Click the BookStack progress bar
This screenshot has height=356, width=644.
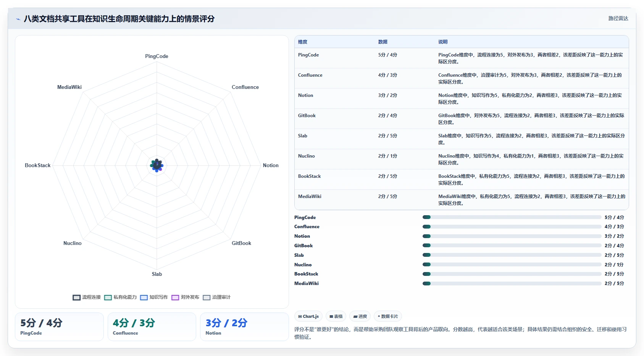pyautogui.click(x=512, y=274)
